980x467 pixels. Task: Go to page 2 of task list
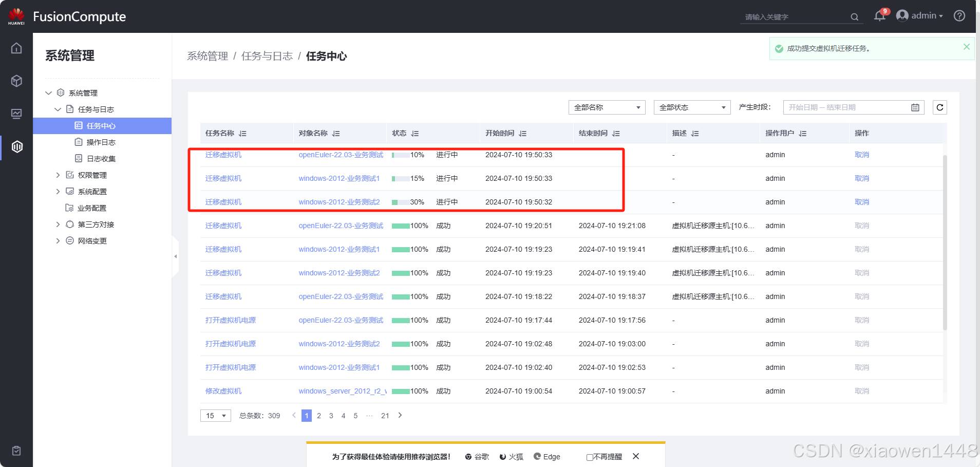coord(319,416)
